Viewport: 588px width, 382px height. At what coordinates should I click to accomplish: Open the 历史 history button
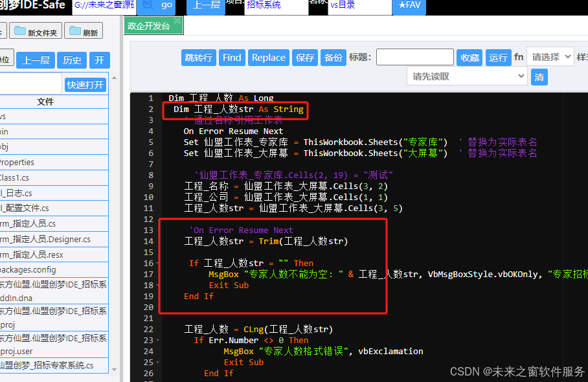72,60
